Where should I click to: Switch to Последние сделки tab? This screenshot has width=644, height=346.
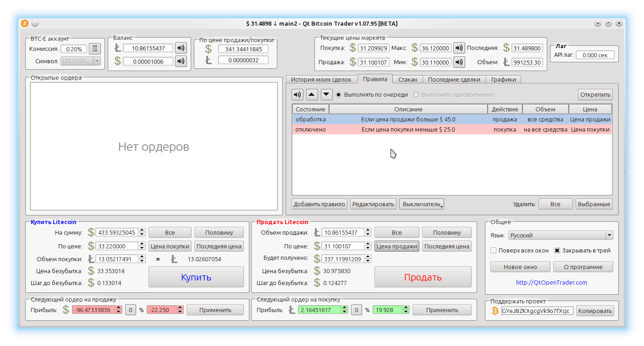pos(454,79)
